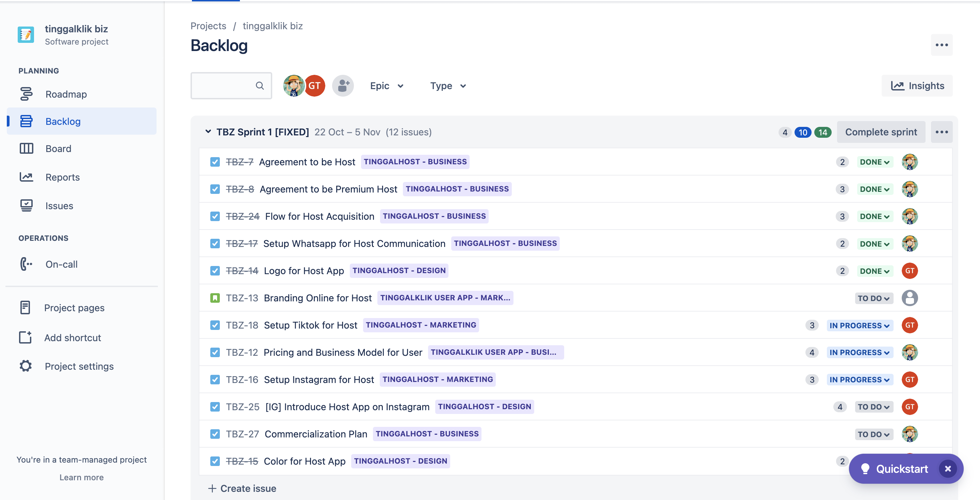Open the Type filter dropdown

pos(448,86)
